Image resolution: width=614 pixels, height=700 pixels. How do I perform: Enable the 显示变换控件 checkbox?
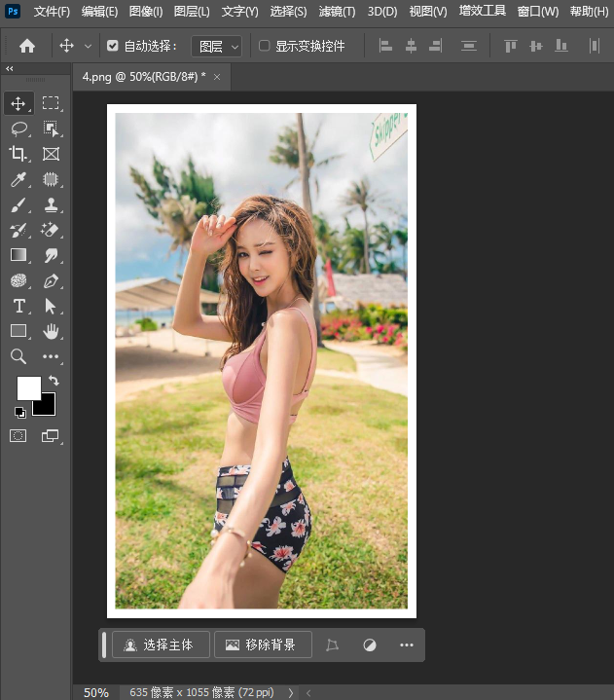265,46
